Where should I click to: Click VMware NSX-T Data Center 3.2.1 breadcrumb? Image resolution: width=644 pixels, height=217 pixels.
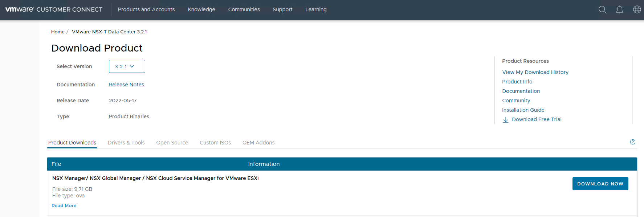(109, 32)
